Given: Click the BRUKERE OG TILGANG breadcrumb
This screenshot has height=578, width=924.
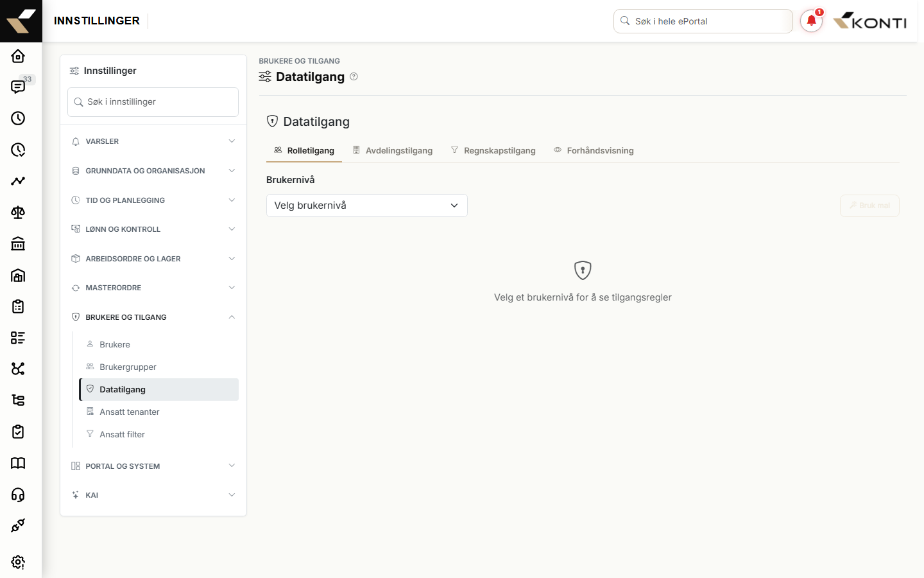Looking at the screenshot, I should click(x=300, y=61).
